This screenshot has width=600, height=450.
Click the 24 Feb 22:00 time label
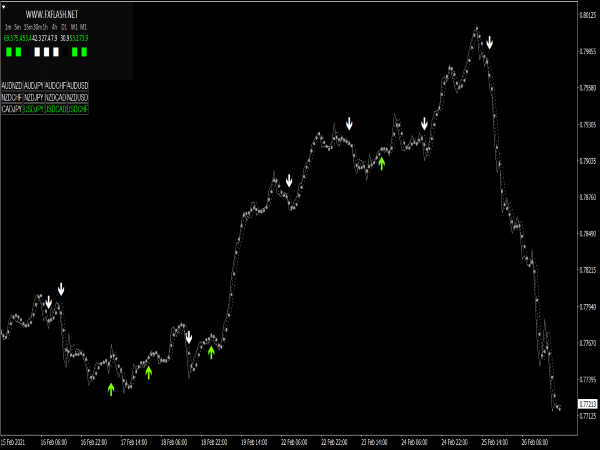point(454,442)
